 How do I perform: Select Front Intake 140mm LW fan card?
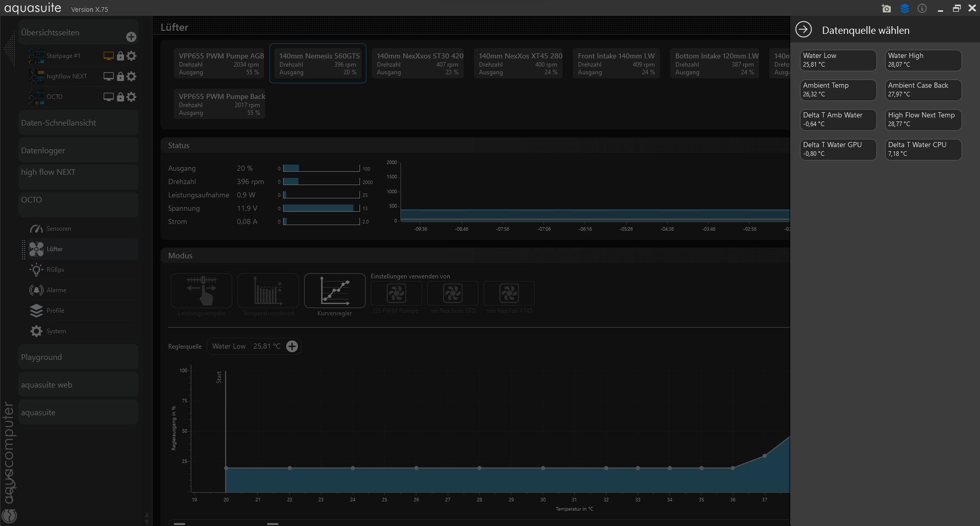[x=616, y=64]
